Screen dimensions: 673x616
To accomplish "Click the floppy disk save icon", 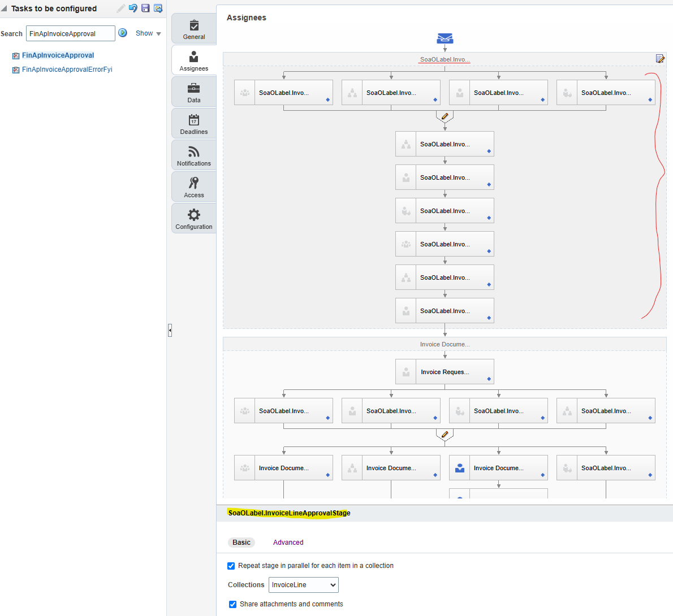I will [x=145, y=8].
